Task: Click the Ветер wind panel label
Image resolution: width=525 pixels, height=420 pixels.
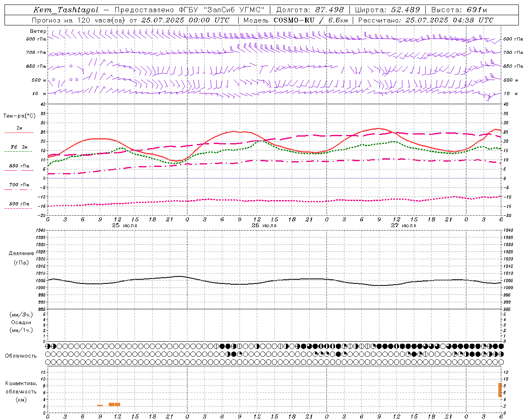Action: click(x=38, y=31)
